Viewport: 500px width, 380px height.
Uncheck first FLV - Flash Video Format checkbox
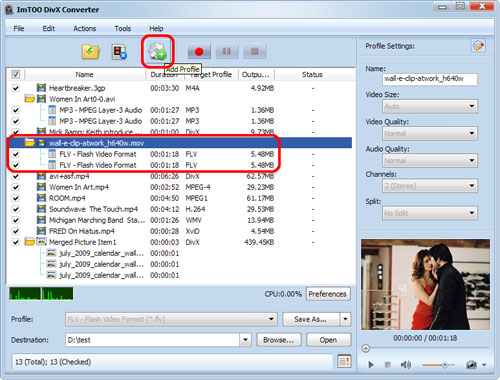pyautogui.click(x=16, y=154)
